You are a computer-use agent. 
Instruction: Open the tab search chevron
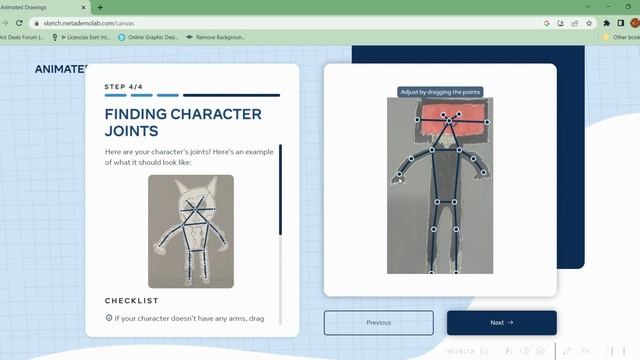point(588,7)
